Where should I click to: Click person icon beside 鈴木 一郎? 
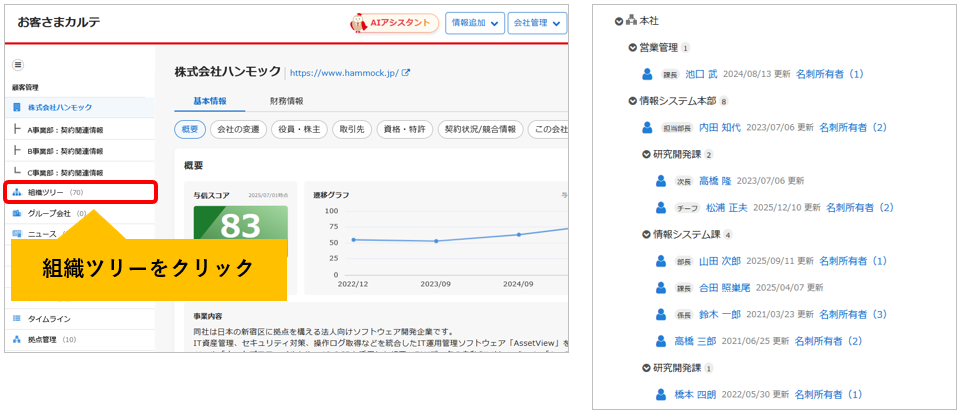[661, 314]
